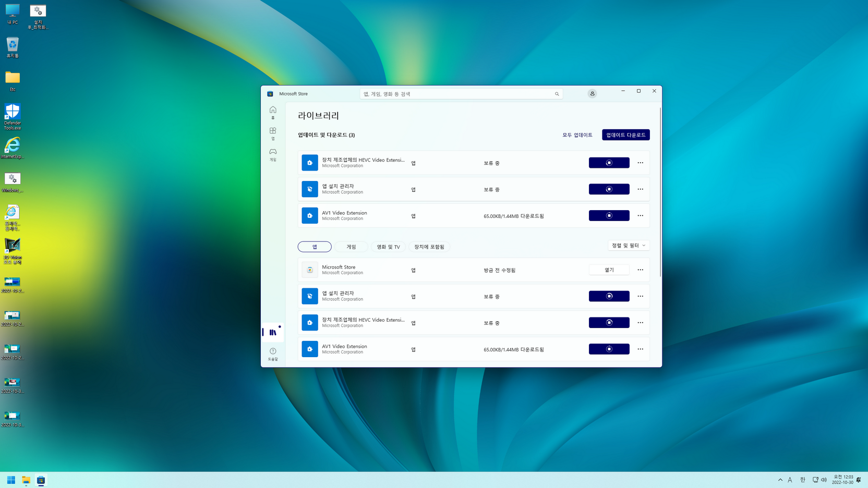Select 내 PC desktop icon
Viewport: 868px width, 488px height.
tap(13, 14)
